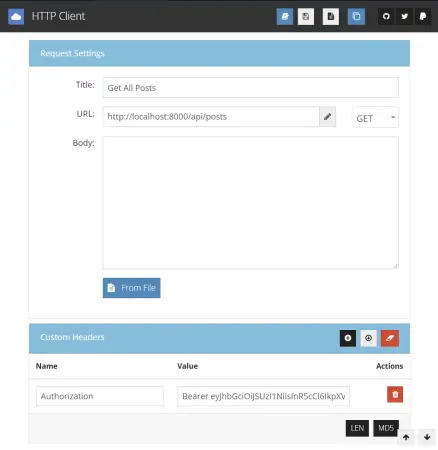Viewport: 438px width, 450px height.
Task: Click the LEN button
Action: (357, 428)
